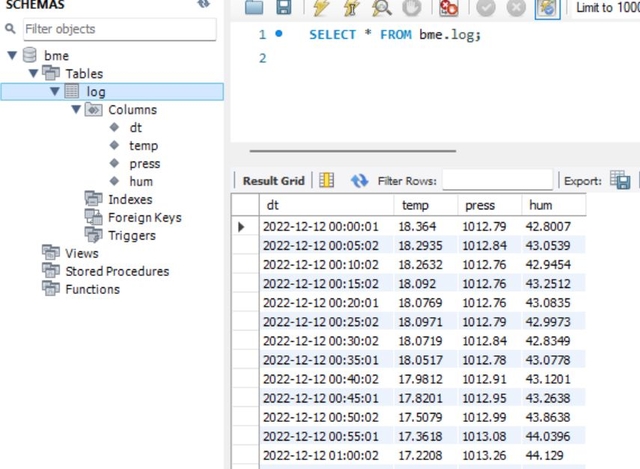Toggle the result grid layout icon
Screen dimensions: 640x469
tap(327, 180)
